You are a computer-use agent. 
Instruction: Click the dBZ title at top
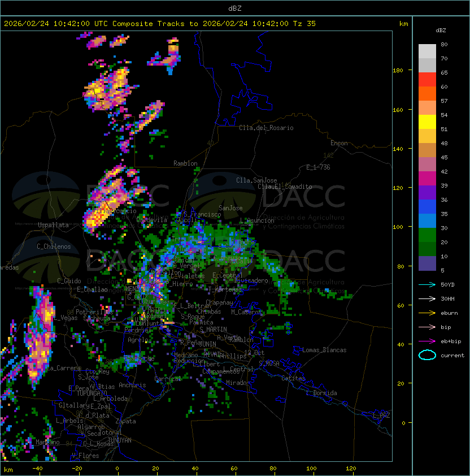pyautogui.click(x=234, y=8)
